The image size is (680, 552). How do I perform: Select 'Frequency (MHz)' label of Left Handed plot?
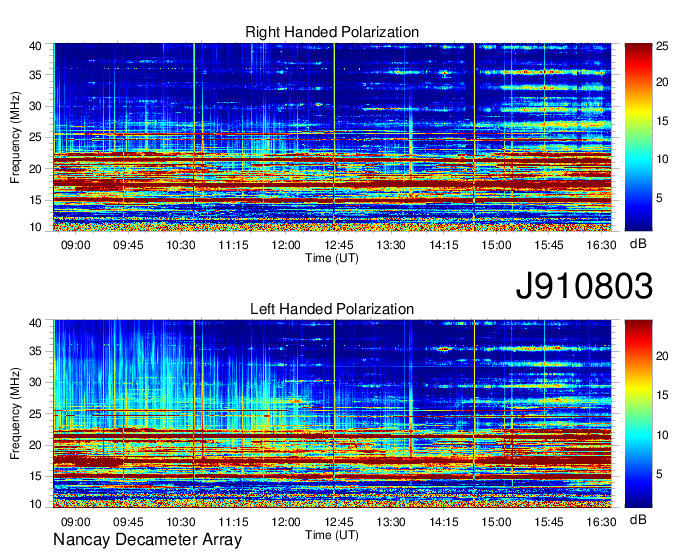[x=15, y=414]
